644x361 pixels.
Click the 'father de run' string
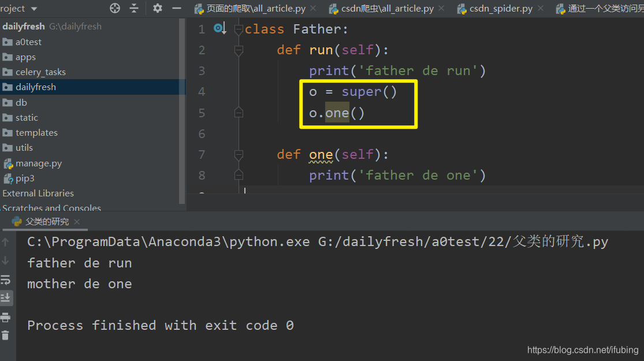(x=418, y=71)
